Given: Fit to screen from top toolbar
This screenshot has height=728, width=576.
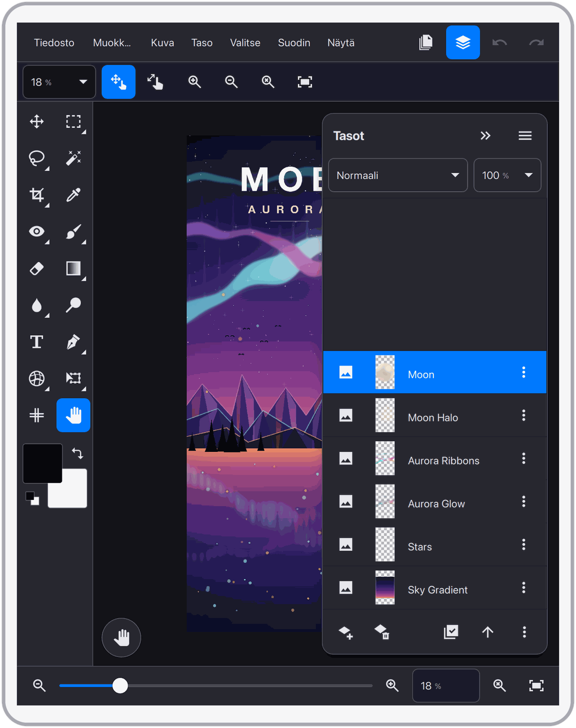Looking at the screenshot, I should (305, 82).
